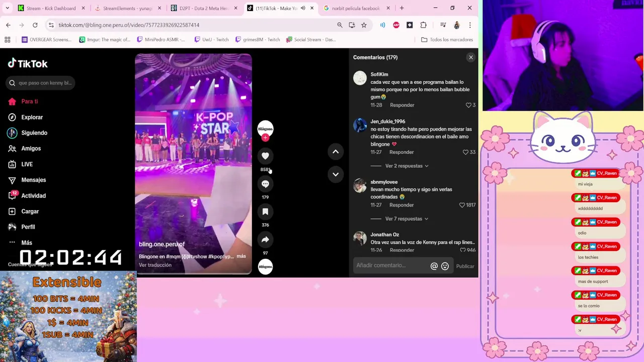Click the TikTok search field
The image size is (644, 362).
point(41,83)
